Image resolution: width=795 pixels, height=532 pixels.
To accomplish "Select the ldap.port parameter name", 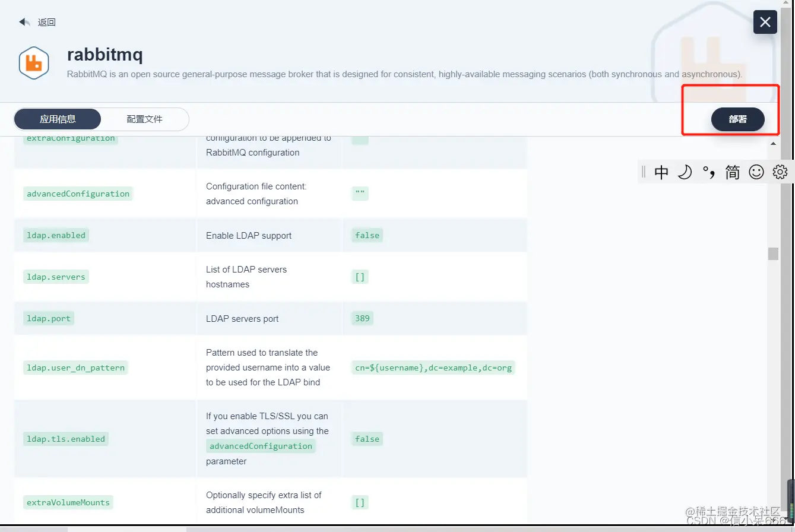I will (49, 318).
